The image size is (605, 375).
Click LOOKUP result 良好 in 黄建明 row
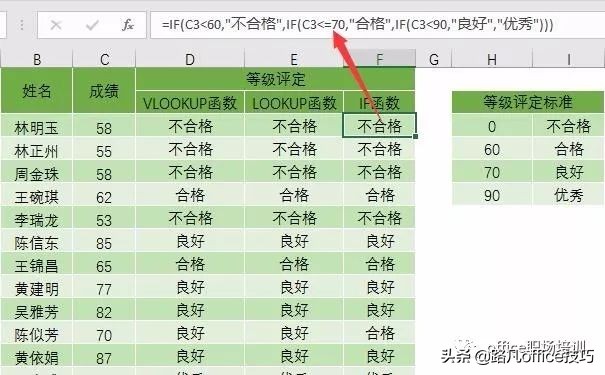pyautogui.click(x=294, y=287)
